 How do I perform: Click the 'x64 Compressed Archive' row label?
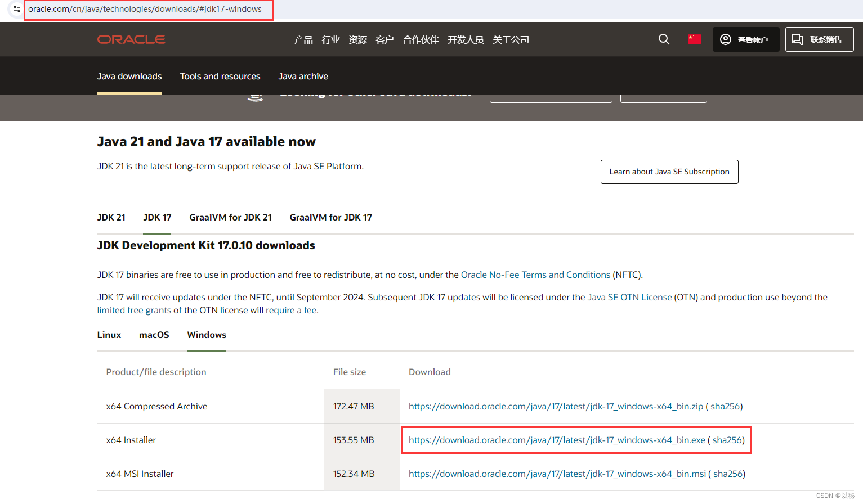[x=156, y=406]
